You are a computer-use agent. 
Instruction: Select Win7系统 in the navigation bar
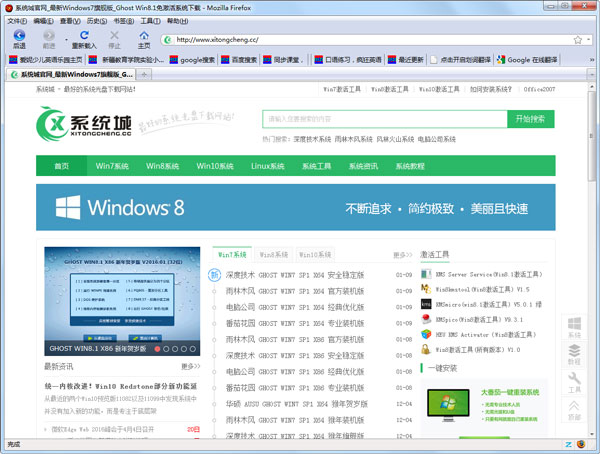[112, 166]
